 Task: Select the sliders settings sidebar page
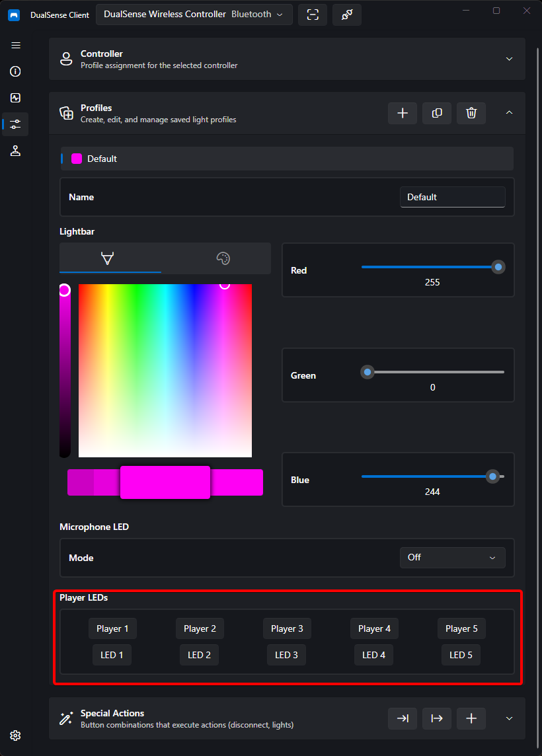coord(15,124)
